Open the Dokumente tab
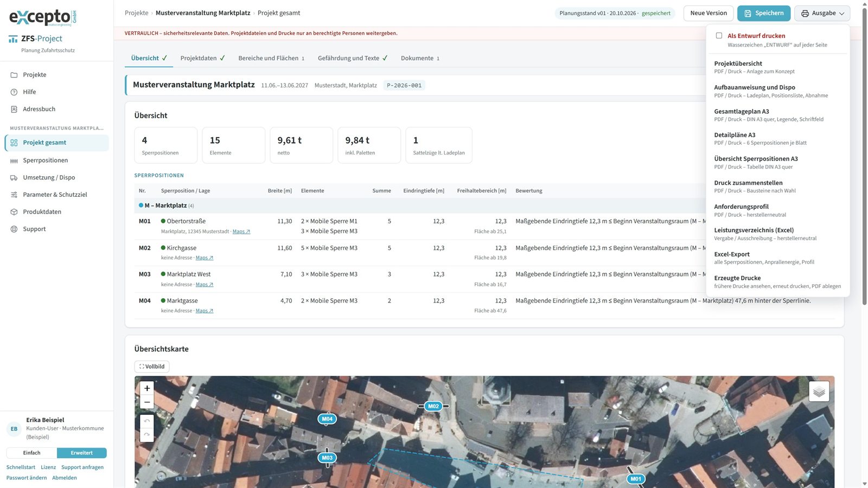 coord(420,58)
